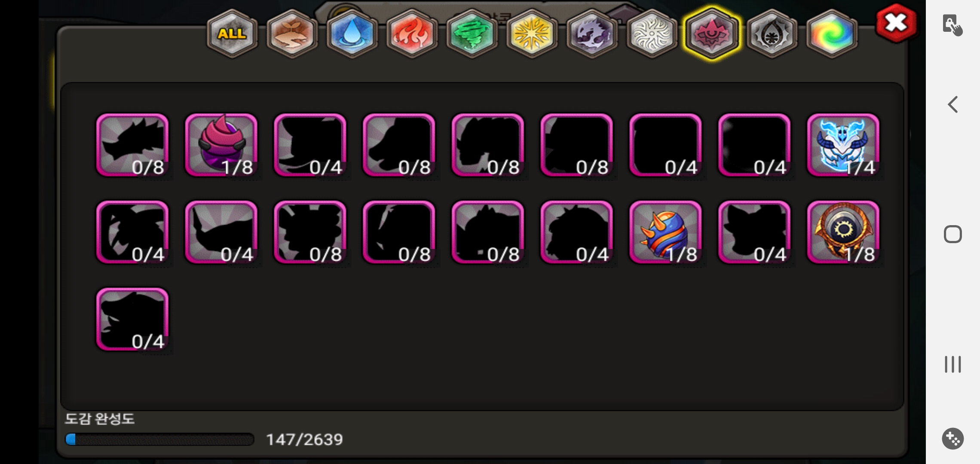The width and height of the screenshot is (980, 464).
Task: Select the purple dragon shadow filter
Action: point(592,34)
